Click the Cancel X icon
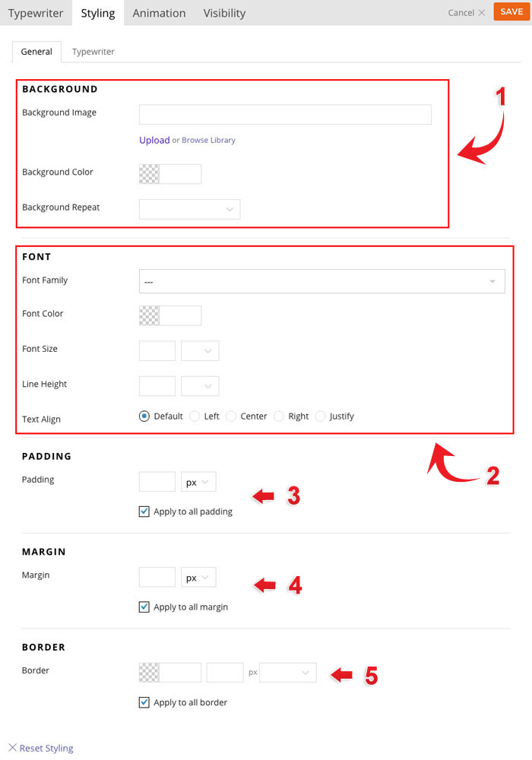Viewport: 532px width, 760px height. pos(482,13)
